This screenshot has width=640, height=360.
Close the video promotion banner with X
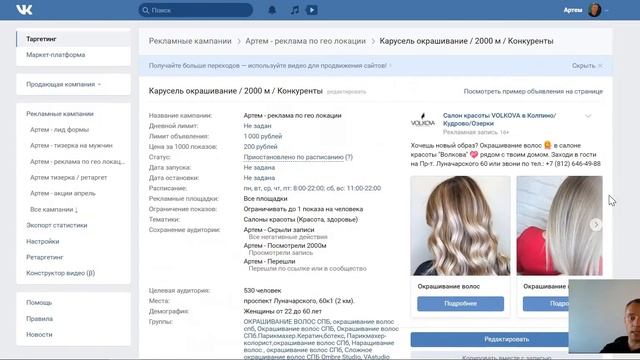[600, 66]
